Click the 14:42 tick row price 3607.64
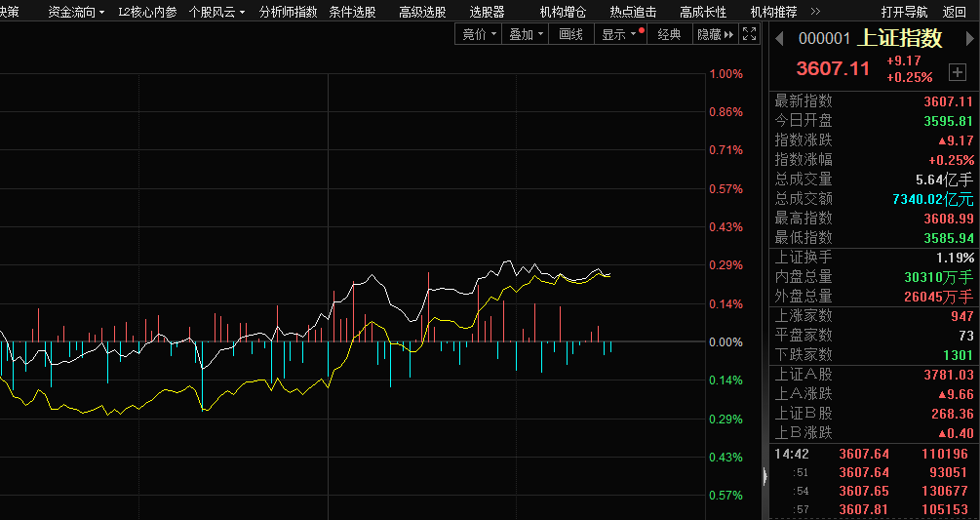The image size is (980, 520). (x=864, y=454)
